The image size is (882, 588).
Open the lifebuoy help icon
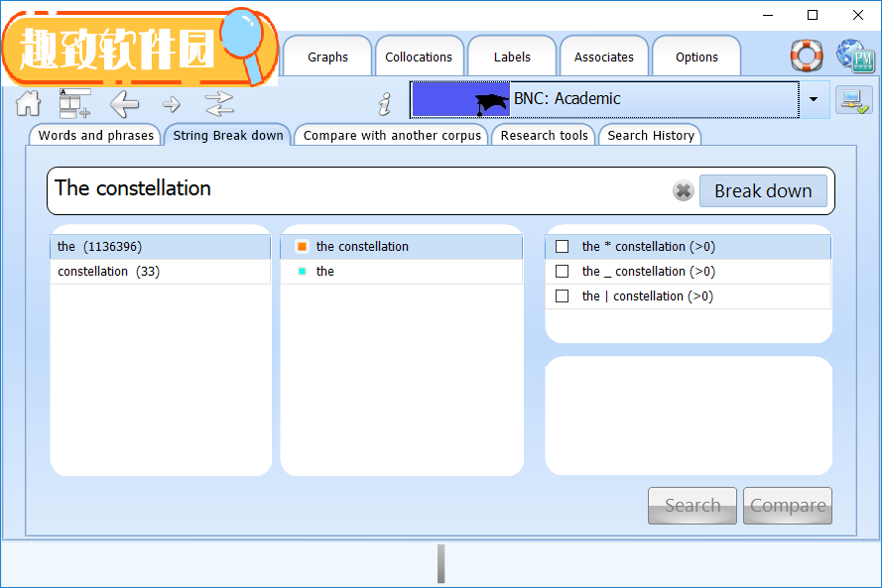pyautogui.click(x=806, y=56)
